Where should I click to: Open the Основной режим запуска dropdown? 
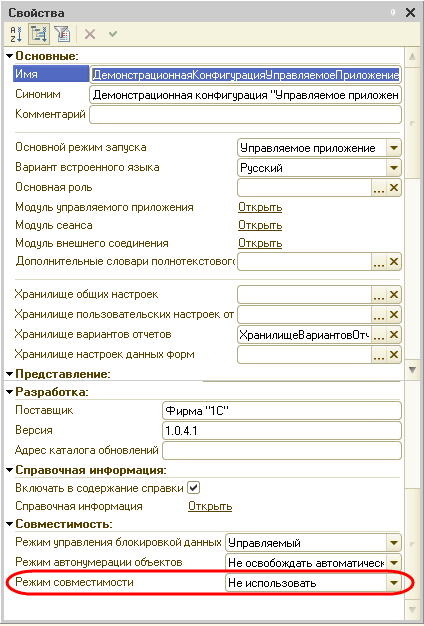point(394,148)
